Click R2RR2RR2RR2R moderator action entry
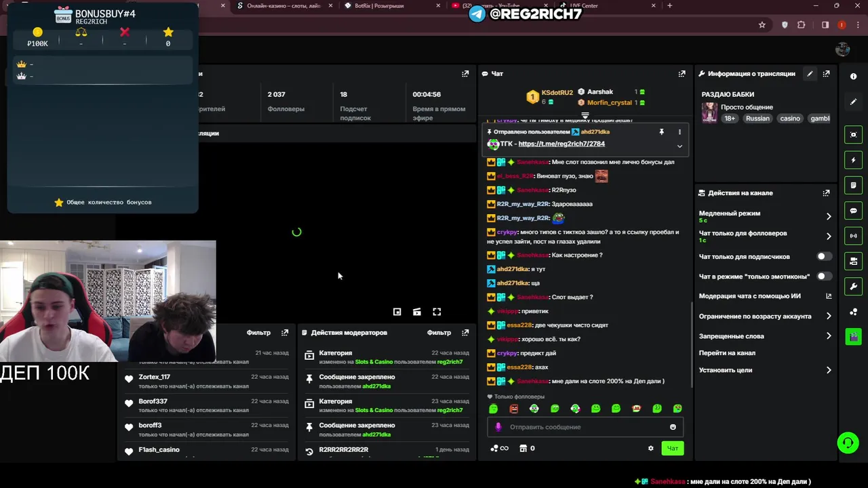This screenshot has height=488, width=868. point(344,450)
